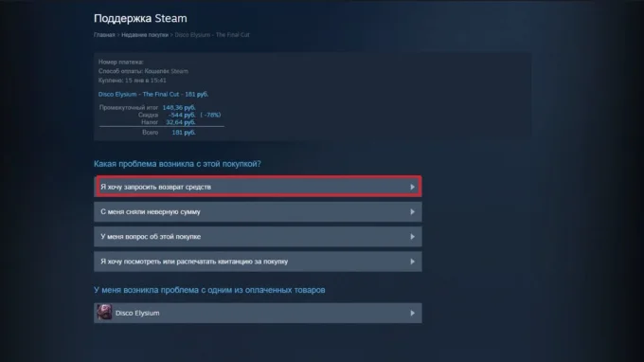This screenshot has width=644, height=362.
Task: Click the total amount '181 руб.' in Всего row
Action: tap(184, 133)
